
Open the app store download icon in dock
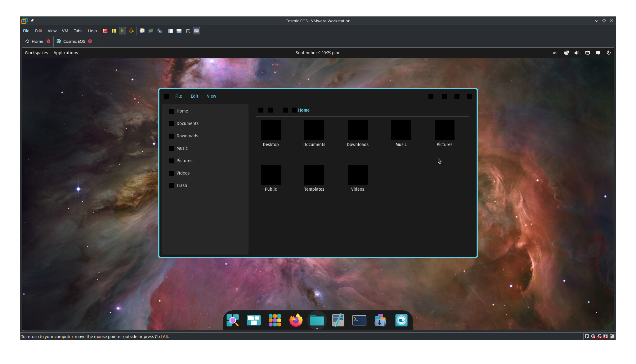pyautogui.click(x=380, y=320)
